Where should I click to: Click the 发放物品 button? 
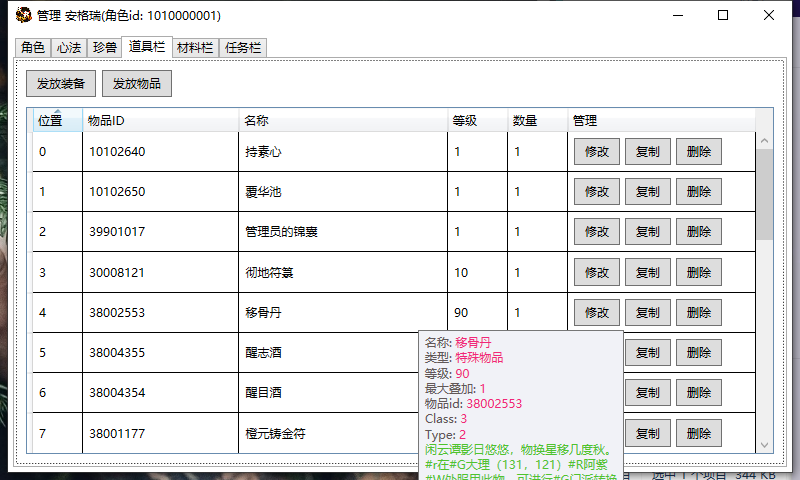click(x=137, y=84)
